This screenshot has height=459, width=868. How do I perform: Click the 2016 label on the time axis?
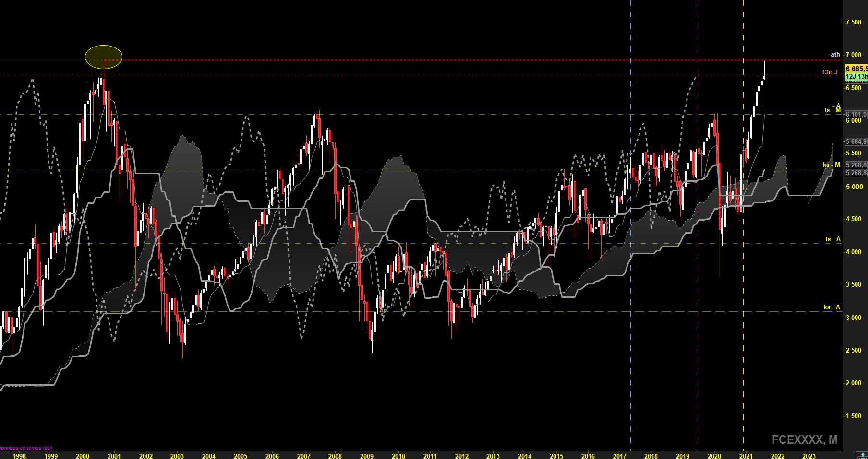pos(588,456)
